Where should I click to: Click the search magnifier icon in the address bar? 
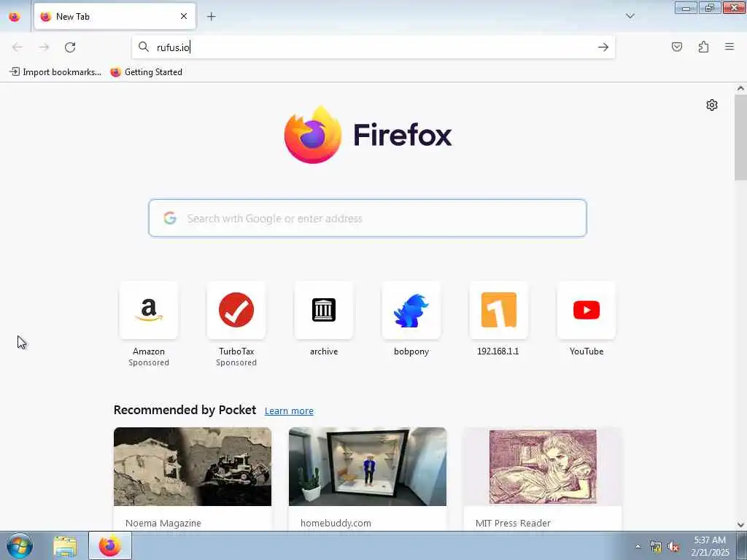click(x=144, y=47)
